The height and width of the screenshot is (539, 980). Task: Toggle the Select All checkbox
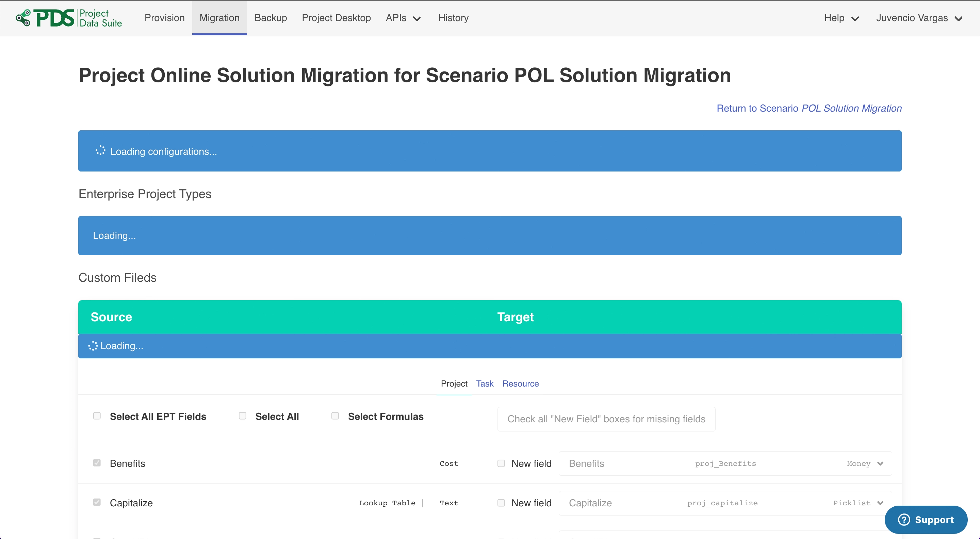click(x=242, y=416)
